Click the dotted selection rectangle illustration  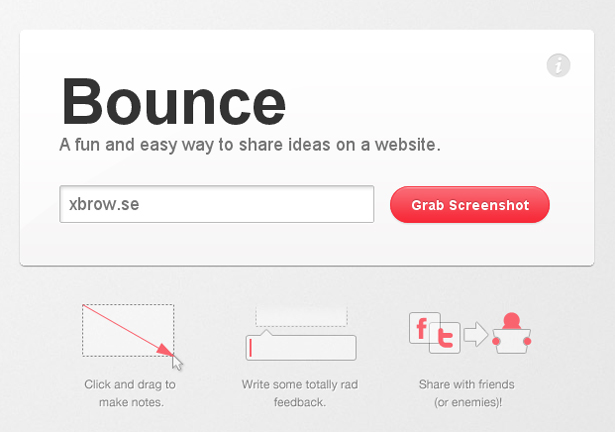[128, 330]
